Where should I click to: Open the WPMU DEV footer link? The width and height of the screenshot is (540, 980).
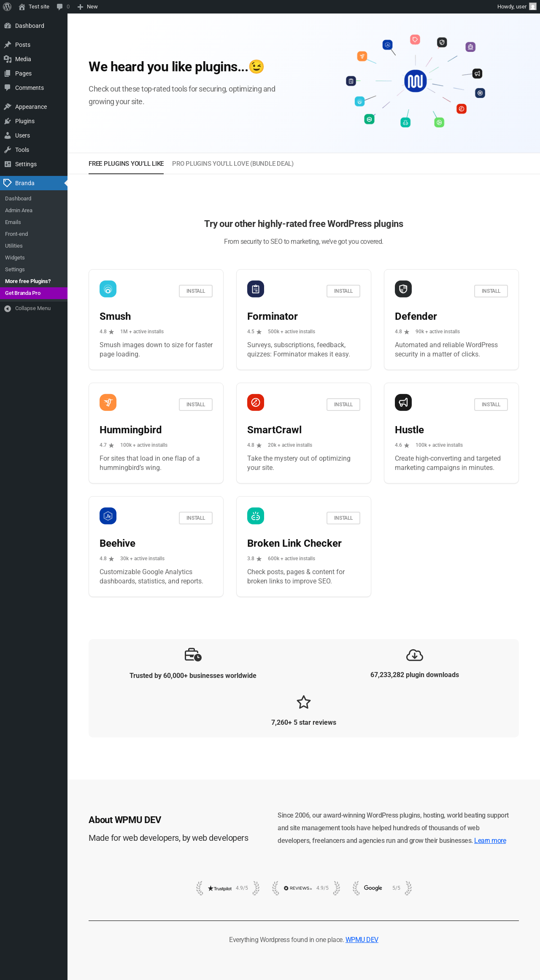[x=362, y=940]
